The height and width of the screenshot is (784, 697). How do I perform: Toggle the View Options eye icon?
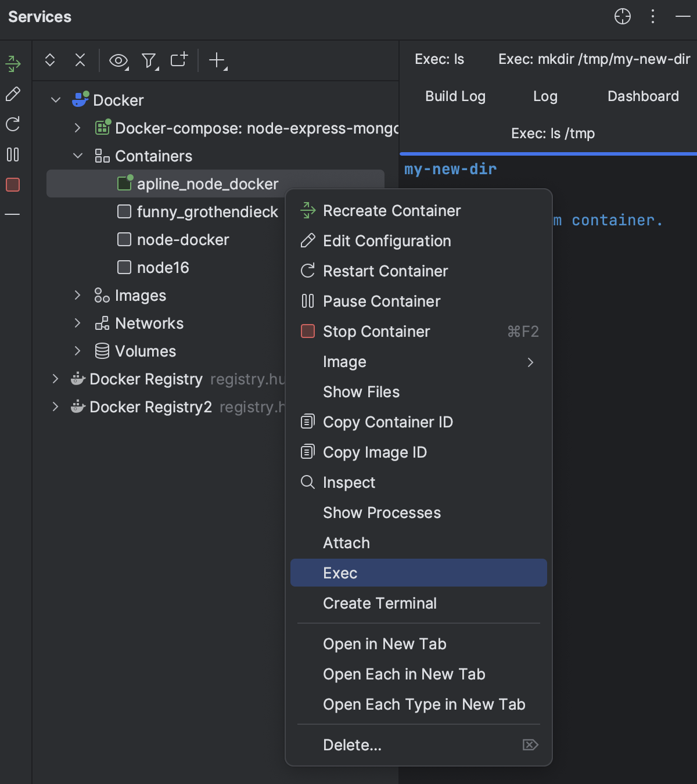[x=118, y=60]
